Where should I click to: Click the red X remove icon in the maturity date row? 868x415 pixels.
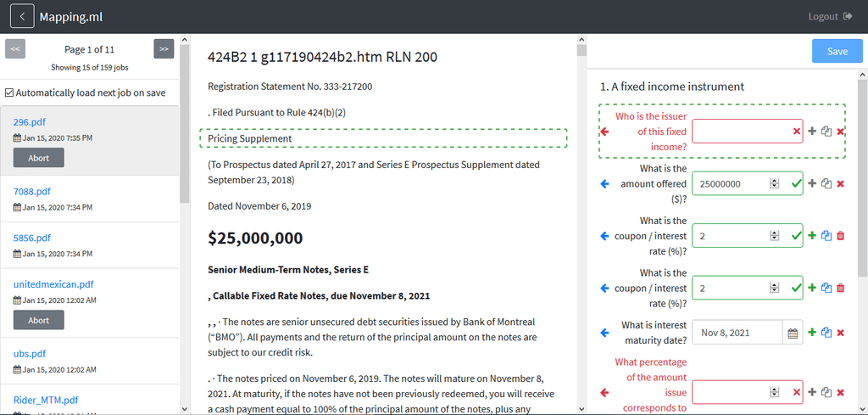(840, 333)
